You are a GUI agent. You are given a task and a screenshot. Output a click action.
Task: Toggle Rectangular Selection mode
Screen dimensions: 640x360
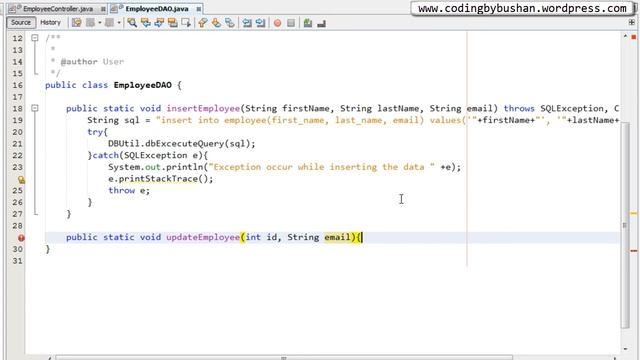[186, 23]
